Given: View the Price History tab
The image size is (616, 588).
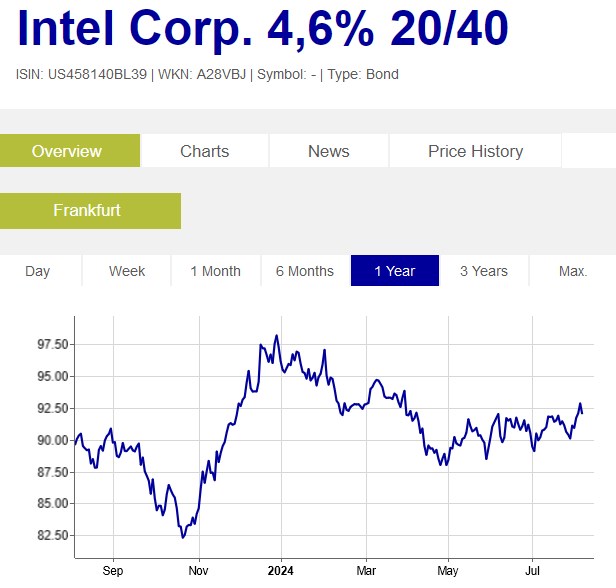Looking at the screenshot, I should click(475, 151).
